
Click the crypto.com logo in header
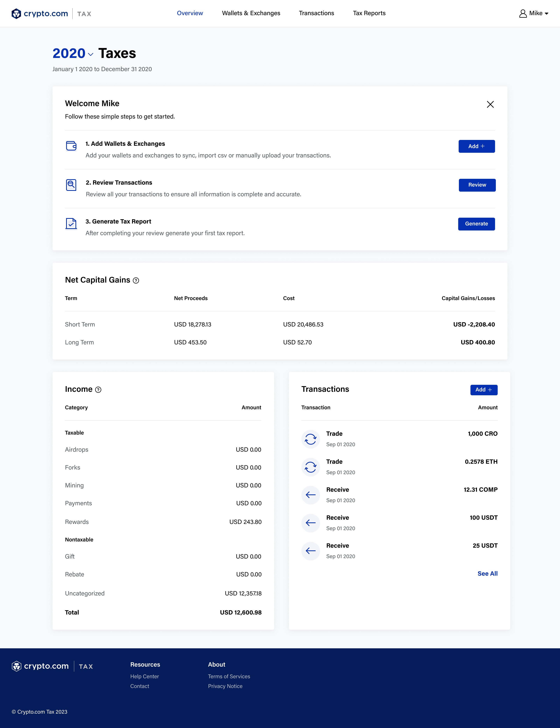tap(40, 13)
